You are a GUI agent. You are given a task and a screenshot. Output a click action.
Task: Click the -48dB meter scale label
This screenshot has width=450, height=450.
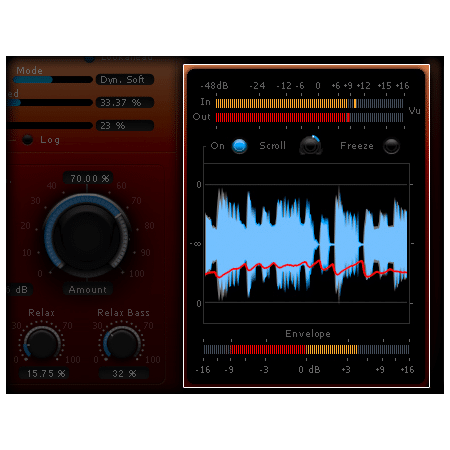[x=214, y=86]
